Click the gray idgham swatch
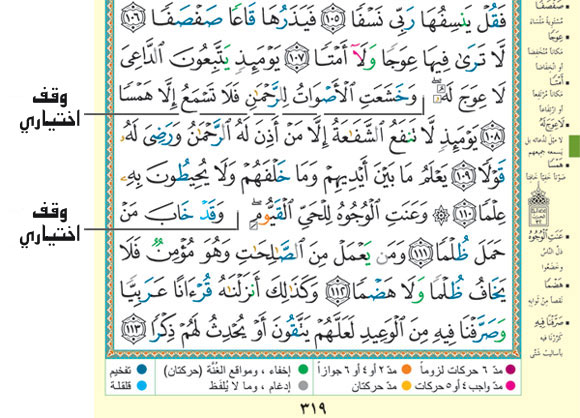 click(303, 386)
